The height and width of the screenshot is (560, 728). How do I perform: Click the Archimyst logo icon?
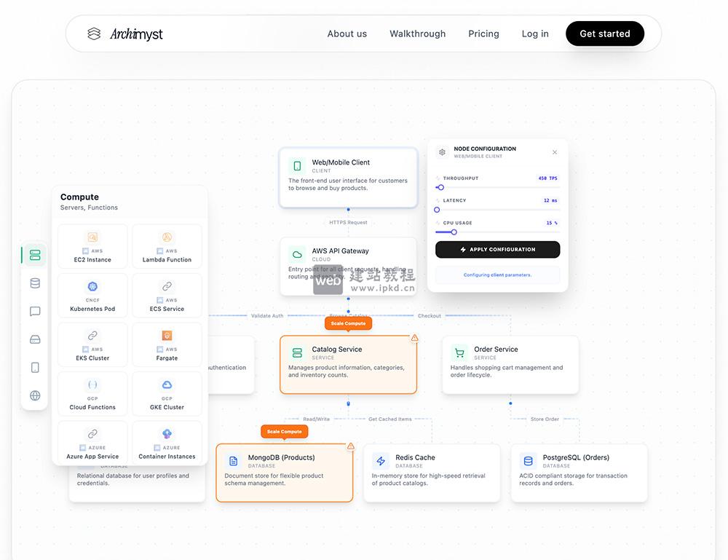93,33
